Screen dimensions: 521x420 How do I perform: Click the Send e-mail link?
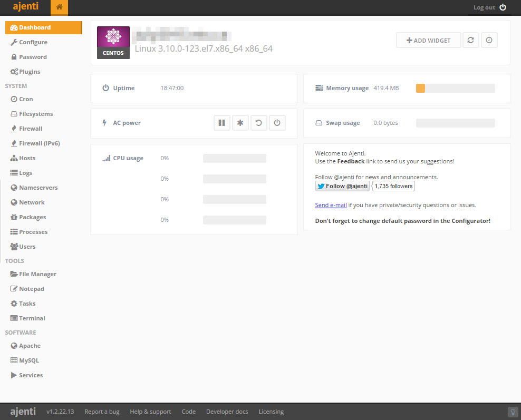click(x=331, y=205)
